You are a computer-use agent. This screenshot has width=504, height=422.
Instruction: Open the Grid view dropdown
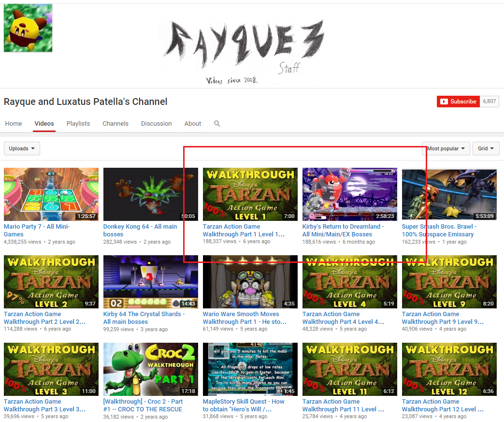click(486, 148)
